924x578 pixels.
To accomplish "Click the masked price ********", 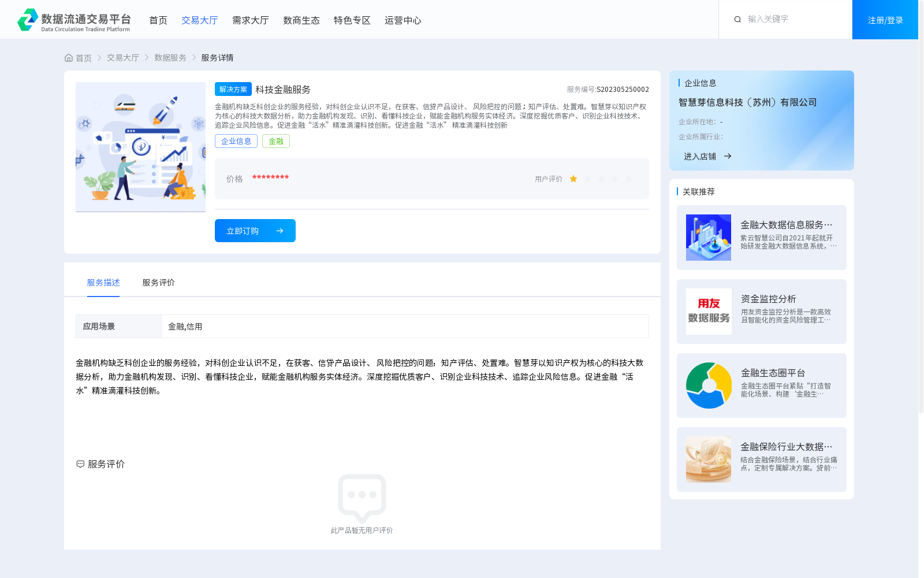I will 270,178.
